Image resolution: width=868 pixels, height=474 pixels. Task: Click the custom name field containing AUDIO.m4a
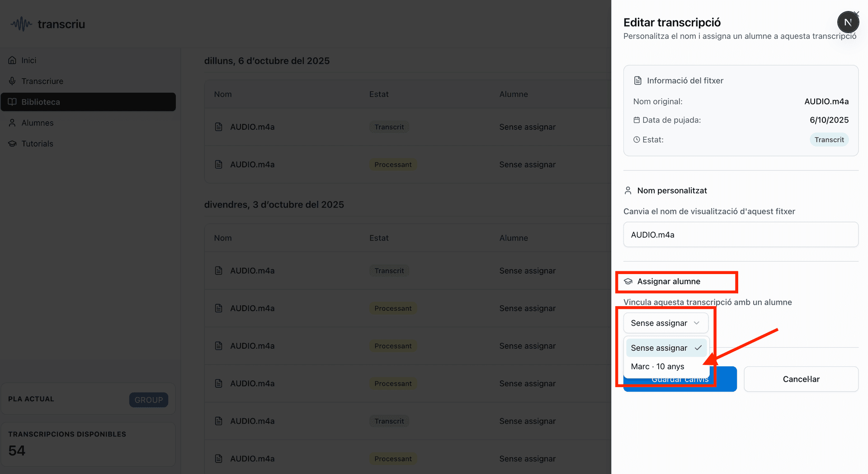[x=740, y=235]
